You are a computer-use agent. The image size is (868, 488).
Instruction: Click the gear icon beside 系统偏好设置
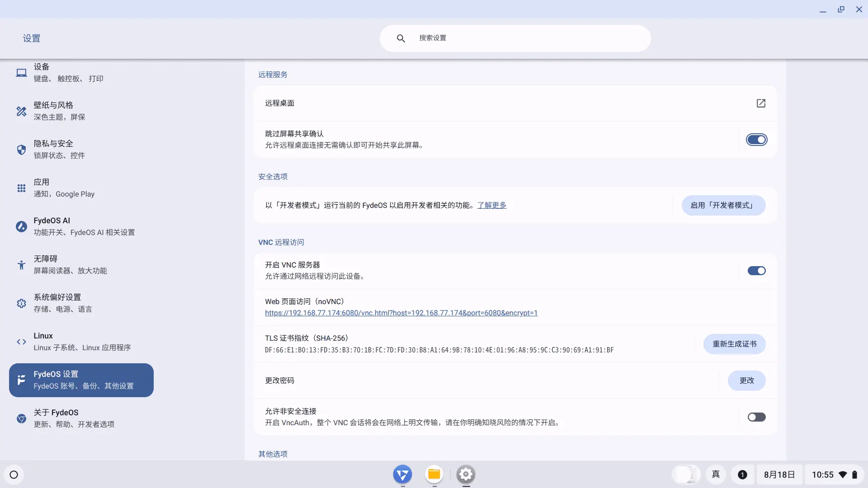point(21,303)
